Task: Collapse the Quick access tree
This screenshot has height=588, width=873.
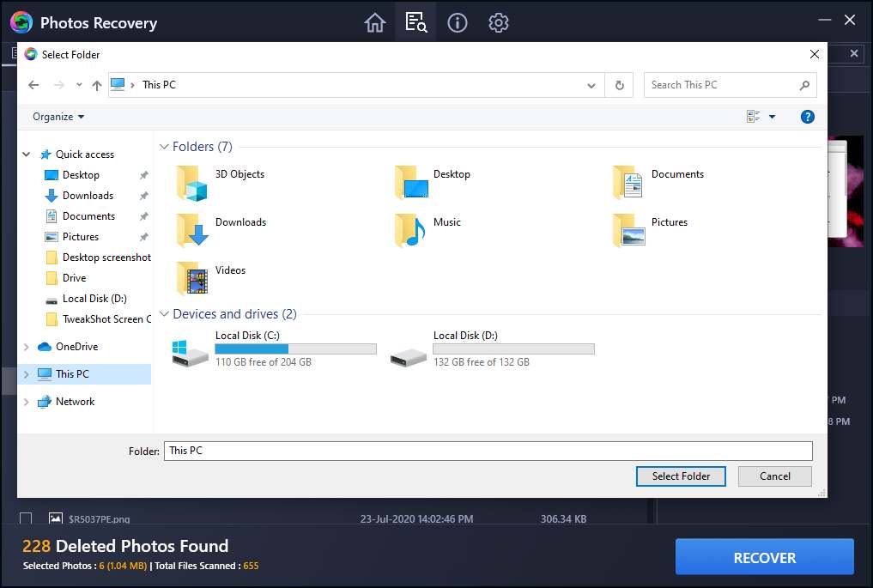Action: (26, 155)
